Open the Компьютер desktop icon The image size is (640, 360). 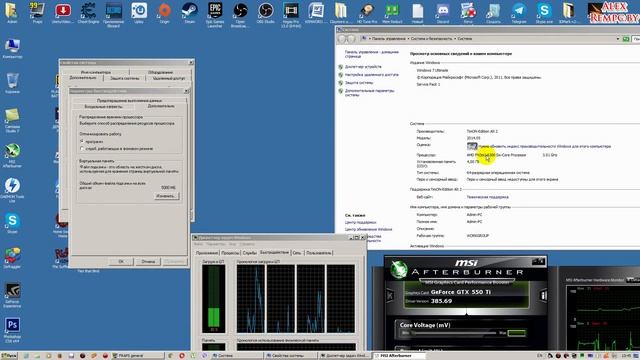(x=12, y=48)
